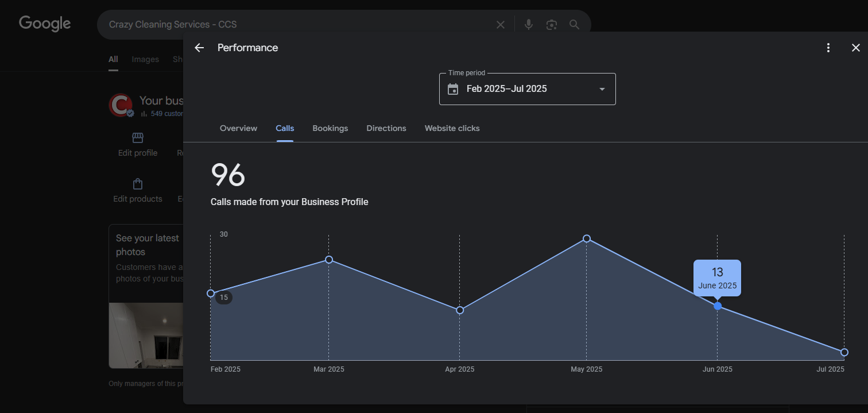This screenshot has width=868, height=413.
Task: Click the Google logo
Action: 45,24
